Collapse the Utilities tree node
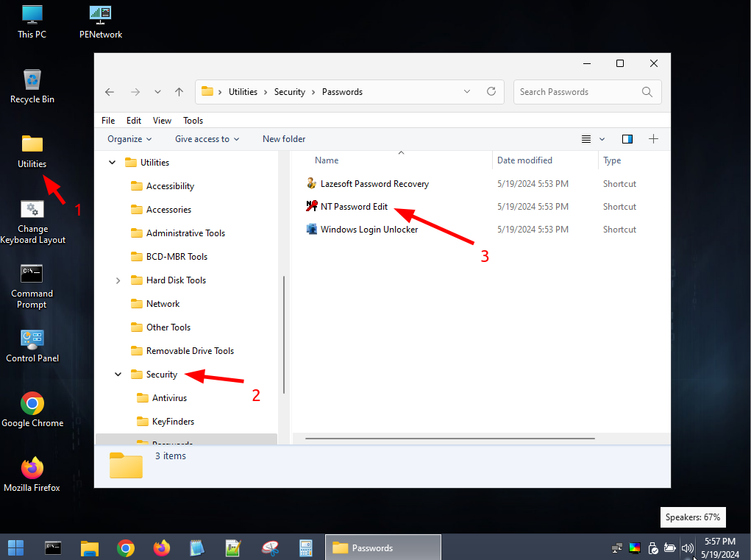This screenshot has height=560, width=751. (112, 163)
